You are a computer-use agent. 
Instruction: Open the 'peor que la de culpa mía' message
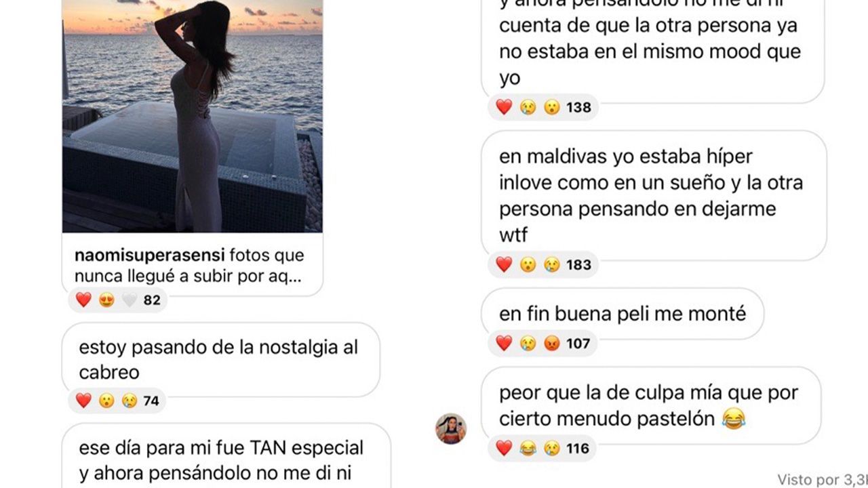pyautogui.click(x=651, y=405)
